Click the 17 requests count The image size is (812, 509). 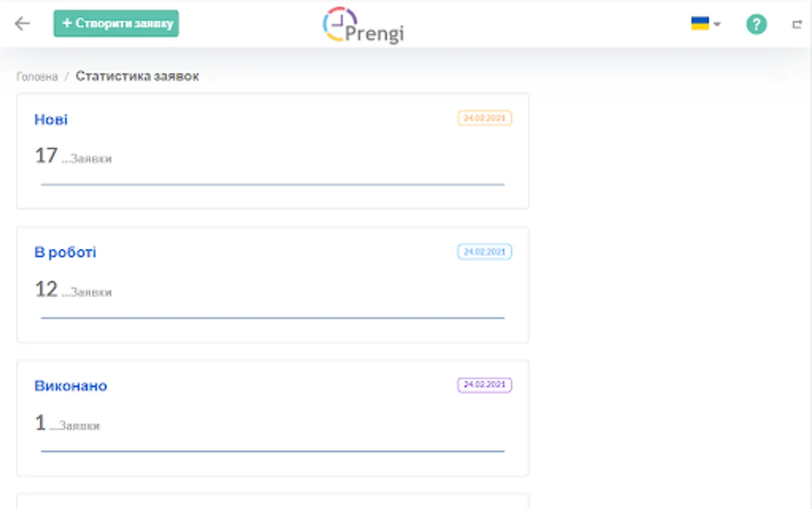pos(46,156)
